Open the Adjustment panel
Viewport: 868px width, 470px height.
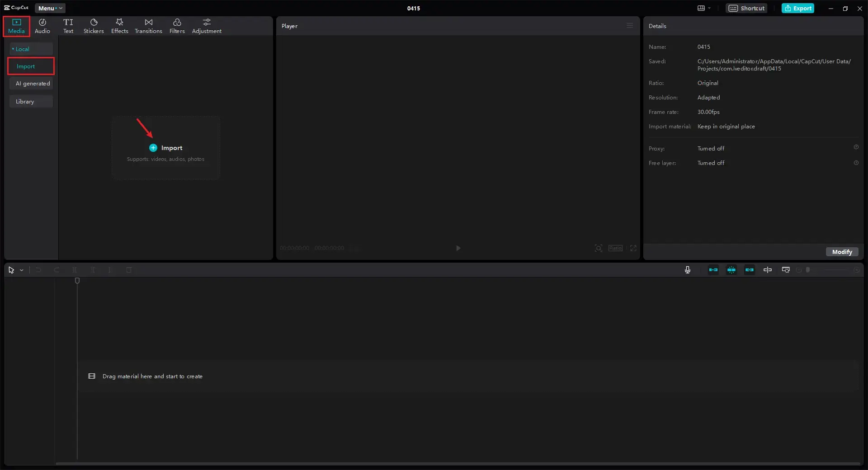coord(207,25)
